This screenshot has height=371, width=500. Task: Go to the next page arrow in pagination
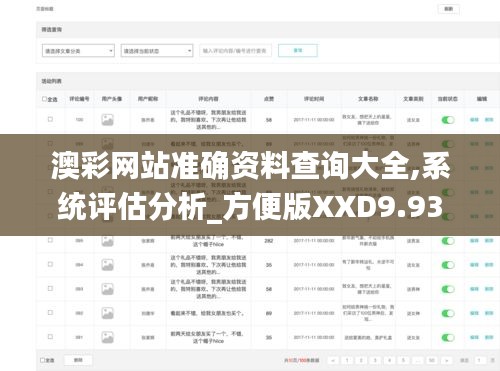(x=447, y=360)
